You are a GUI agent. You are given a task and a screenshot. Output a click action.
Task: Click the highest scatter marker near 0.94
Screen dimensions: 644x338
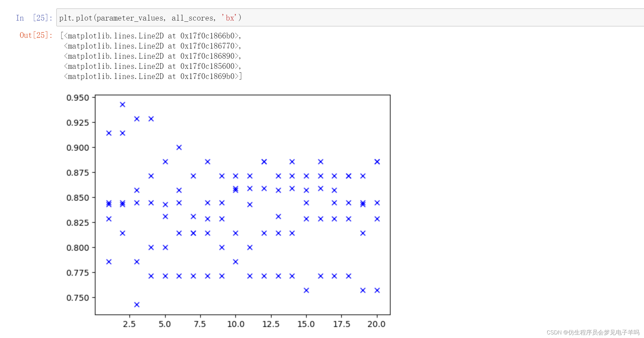point(123,105)
